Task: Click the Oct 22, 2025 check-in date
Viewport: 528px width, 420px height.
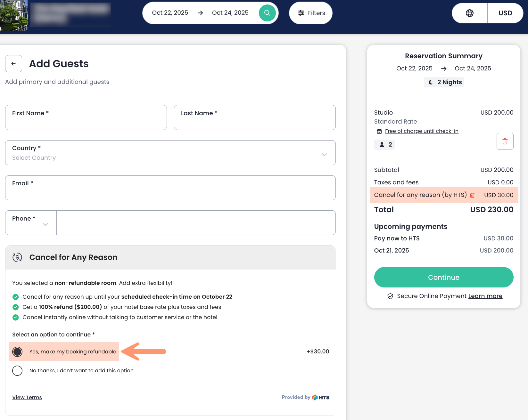Action: (x=170, y=13)
